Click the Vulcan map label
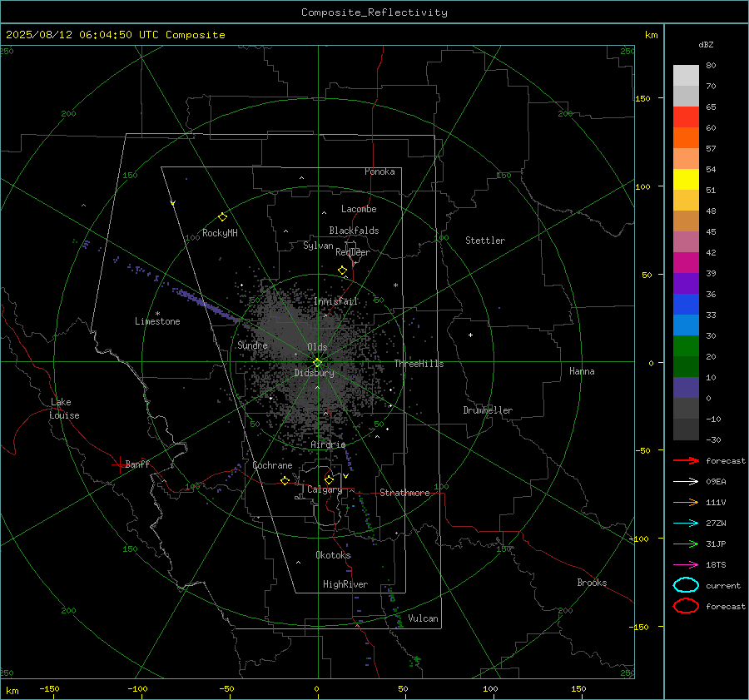 tap(423, 618)
